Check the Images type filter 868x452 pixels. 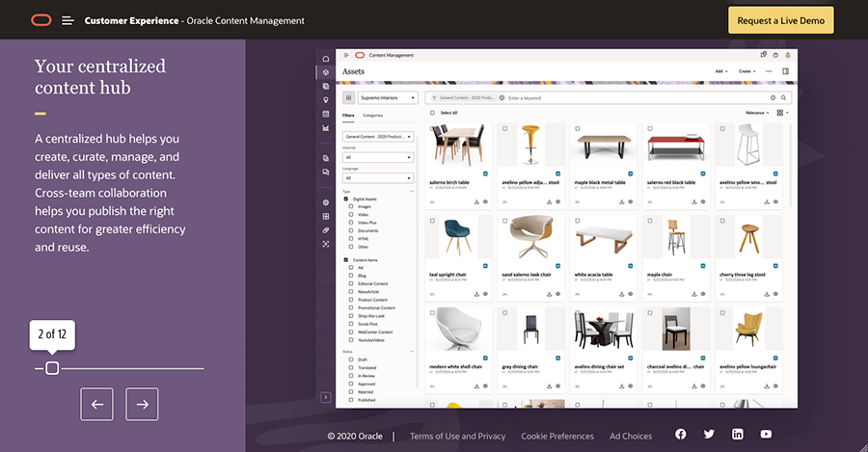pos(351,206)
